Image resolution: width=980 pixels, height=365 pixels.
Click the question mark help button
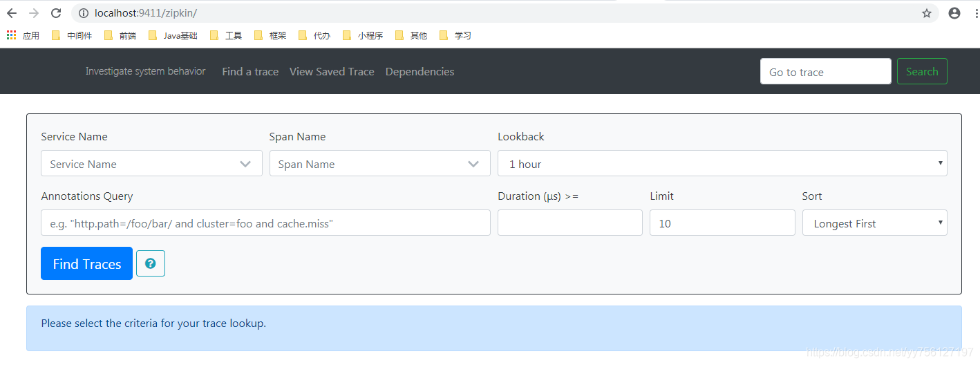[151, 263]
